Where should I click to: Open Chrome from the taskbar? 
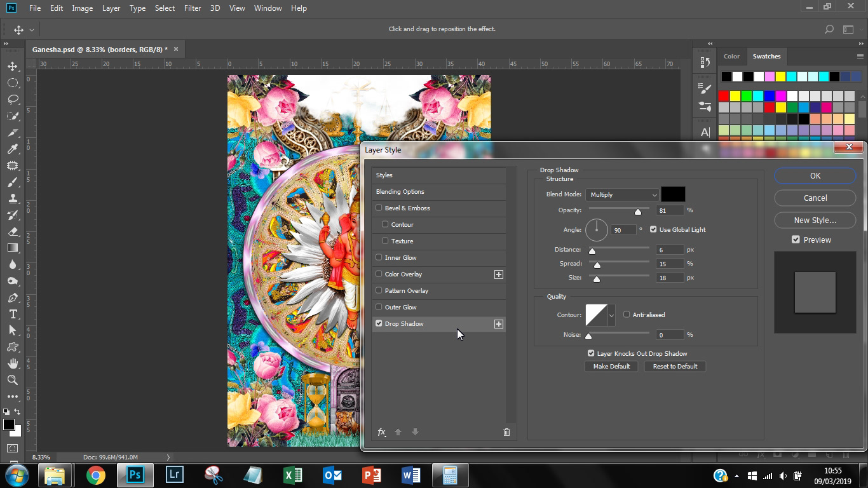click(96, 475)
